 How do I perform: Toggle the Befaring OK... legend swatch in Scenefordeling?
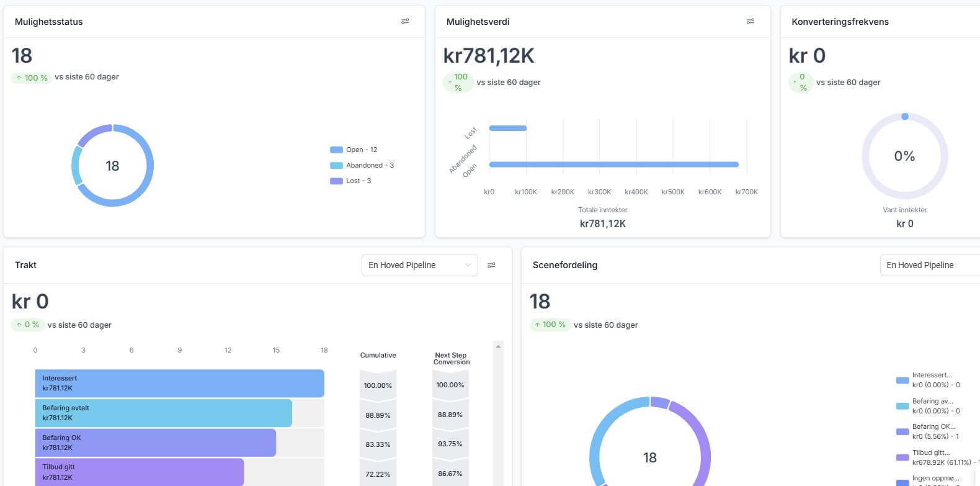(x=902, y=431)
